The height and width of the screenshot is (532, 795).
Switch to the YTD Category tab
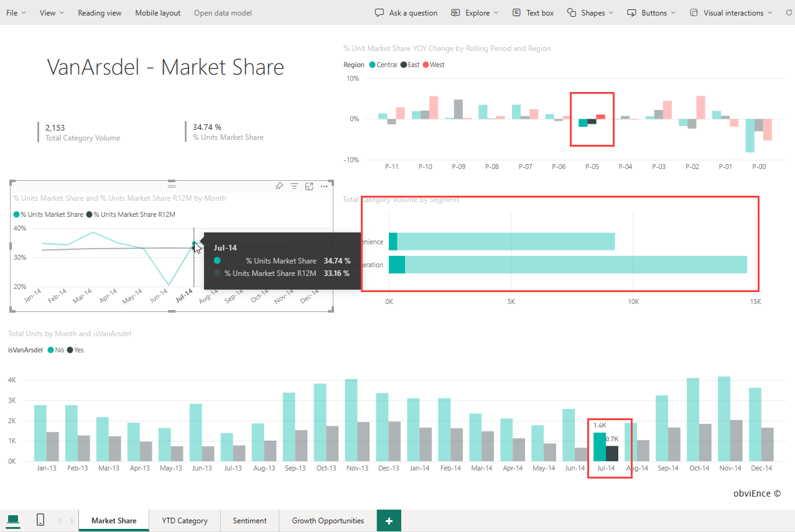(x=185, y=521)
